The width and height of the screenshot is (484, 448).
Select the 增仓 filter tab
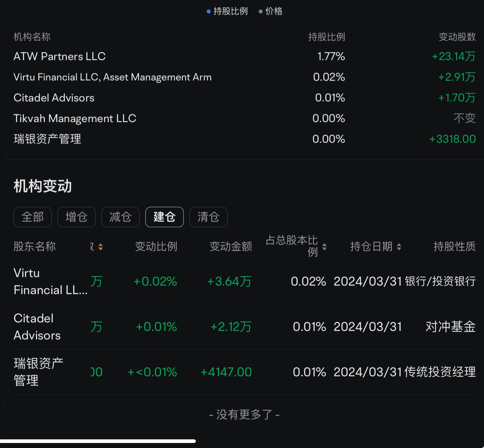click(x=77, y=217)
